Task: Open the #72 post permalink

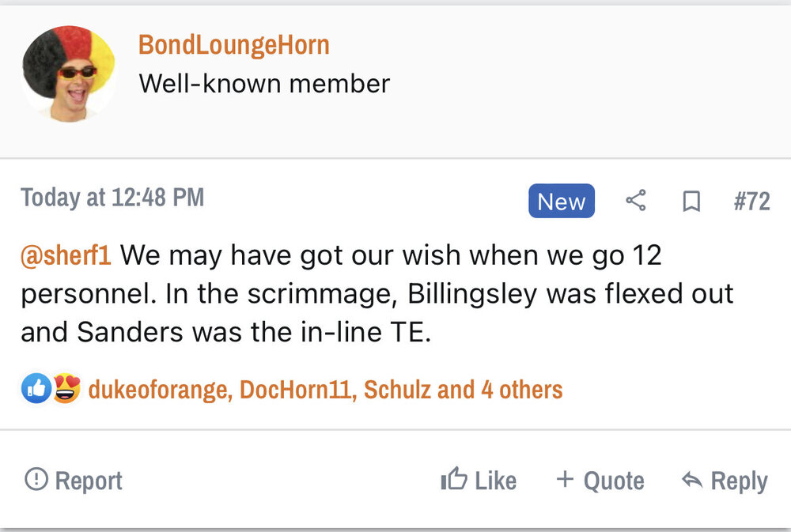Action: pyautogui.click(x=751, y=202)
